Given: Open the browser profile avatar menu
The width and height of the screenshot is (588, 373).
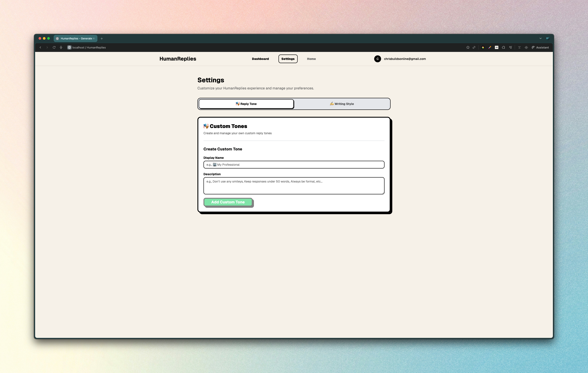Looking at the screenshot, I should 548,38.
